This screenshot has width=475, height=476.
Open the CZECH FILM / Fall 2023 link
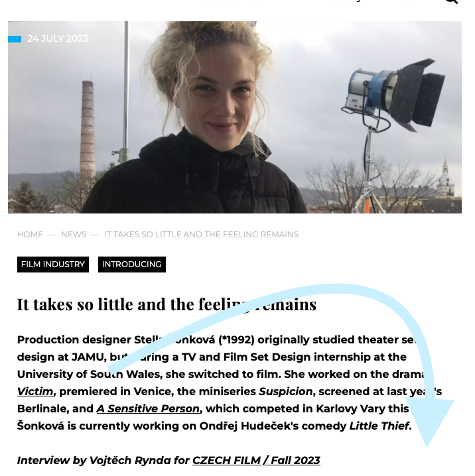coord(256,461)
